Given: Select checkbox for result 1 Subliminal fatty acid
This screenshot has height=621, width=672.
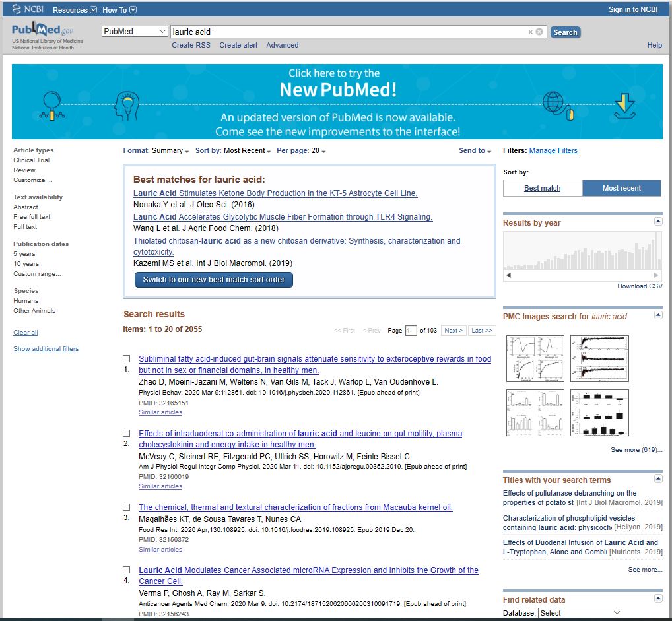Looking at the screenshot, I should [x=127, y=359].
